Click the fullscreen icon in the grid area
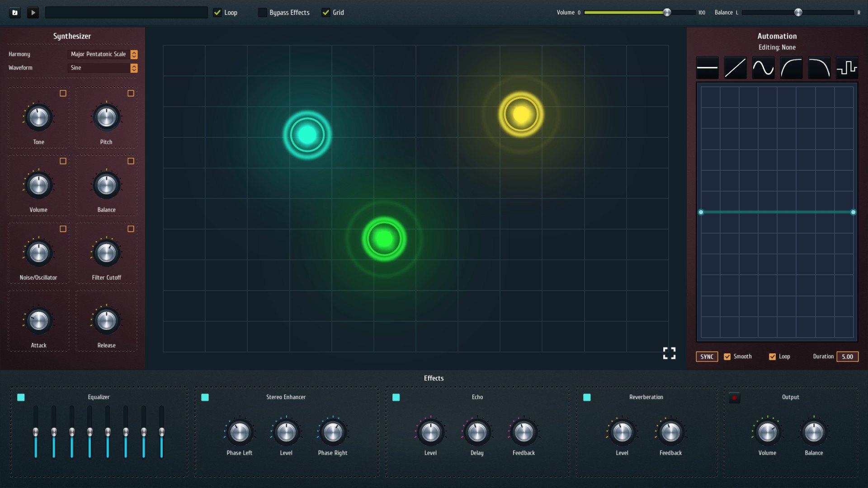This screenshot has width=868, height=488. coord(669,353)
